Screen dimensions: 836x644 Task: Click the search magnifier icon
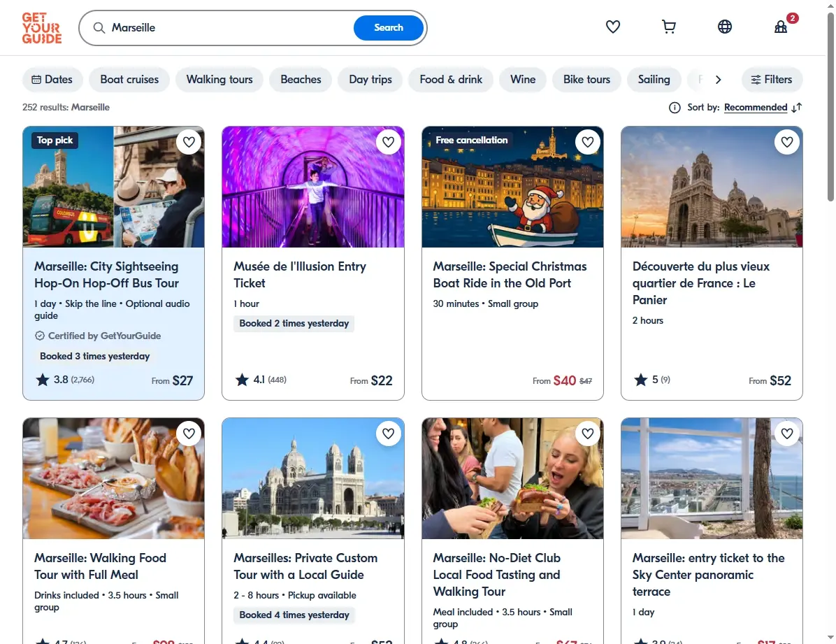point(99,28)
